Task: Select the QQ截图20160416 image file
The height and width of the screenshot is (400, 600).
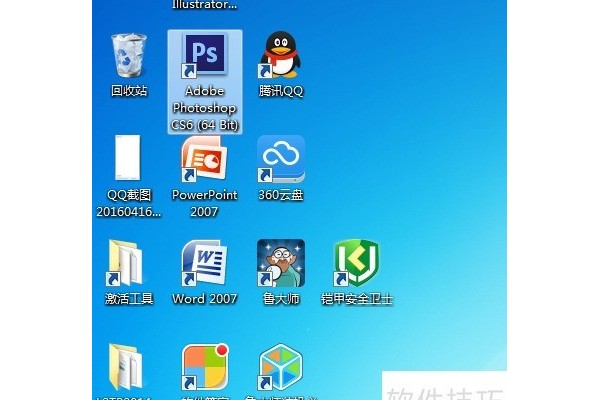Action: click(128, 157)
